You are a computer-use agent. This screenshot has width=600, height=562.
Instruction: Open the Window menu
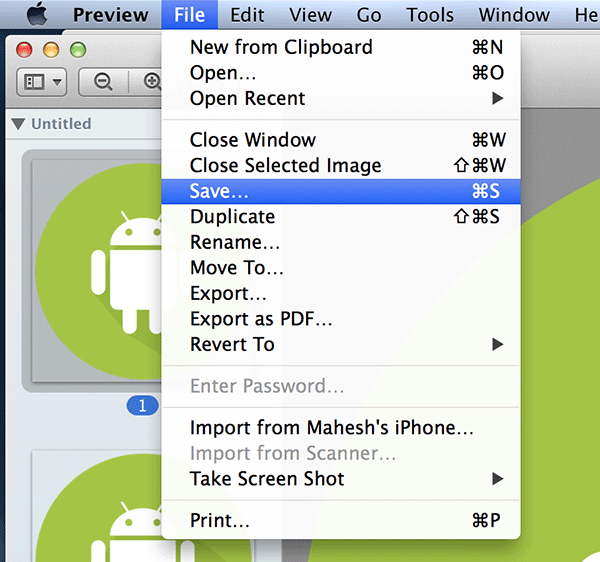coord(514,15)
